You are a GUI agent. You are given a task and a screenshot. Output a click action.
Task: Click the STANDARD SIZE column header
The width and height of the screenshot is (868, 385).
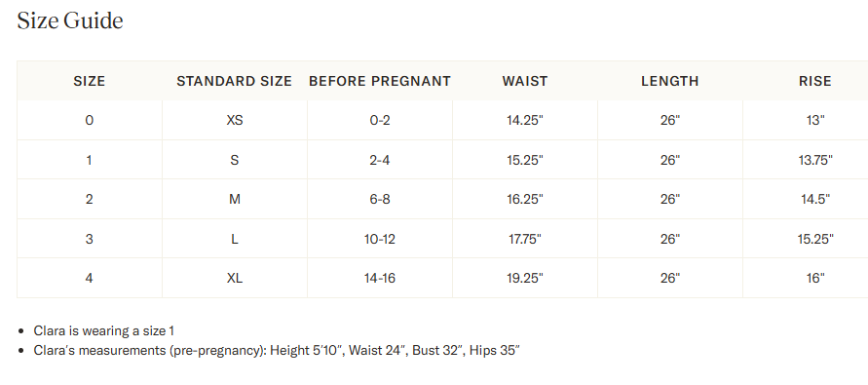[234, 81]
